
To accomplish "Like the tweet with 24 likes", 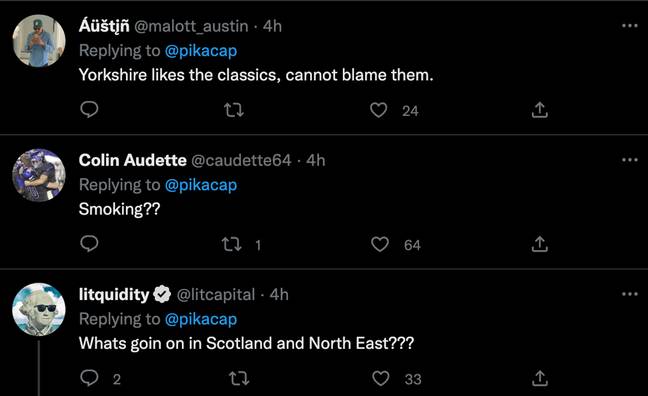I will 379,110.
